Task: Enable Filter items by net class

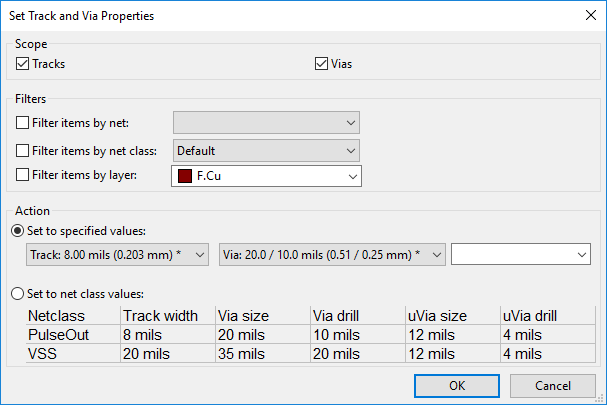Action: click(x=24, y=151)
